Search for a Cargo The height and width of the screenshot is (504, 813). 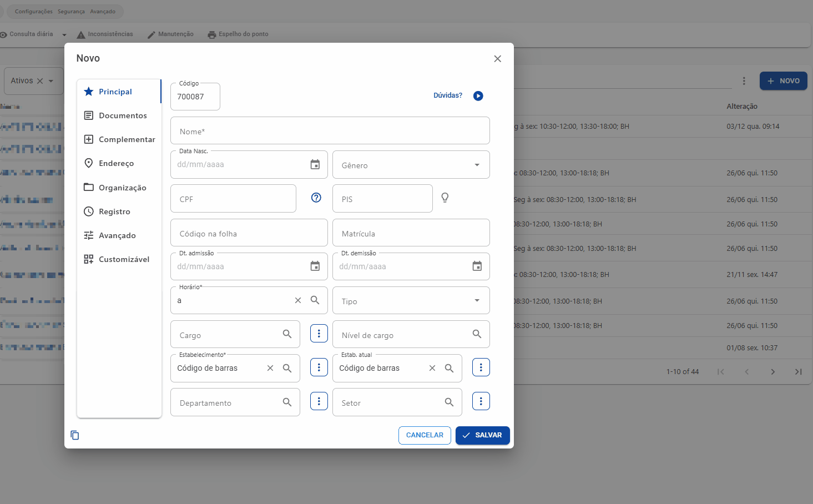click(287, 334)
